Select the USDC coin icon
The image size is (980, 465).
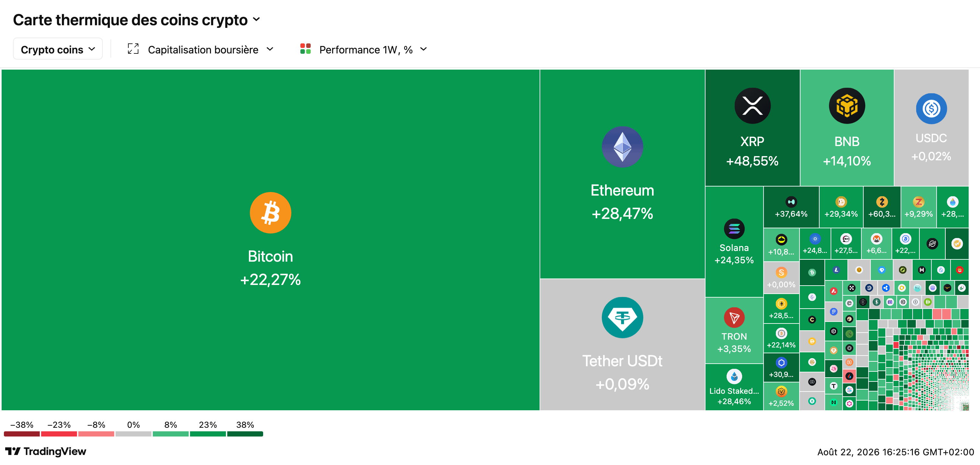[931, 109]
